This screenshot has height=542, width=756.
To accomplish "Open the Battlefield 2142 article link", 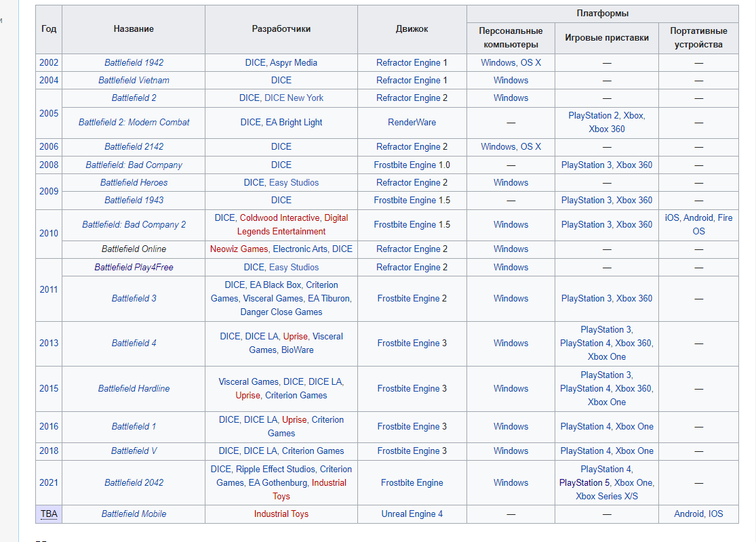I will pyautogui.click(x=134, y=147).
